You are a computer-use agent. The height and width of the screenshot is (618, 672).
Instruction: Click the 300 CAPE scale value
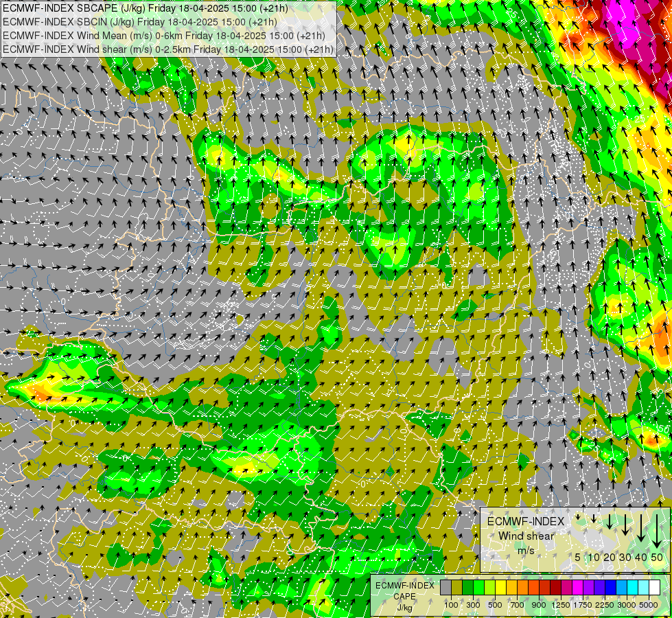(473, 605)
